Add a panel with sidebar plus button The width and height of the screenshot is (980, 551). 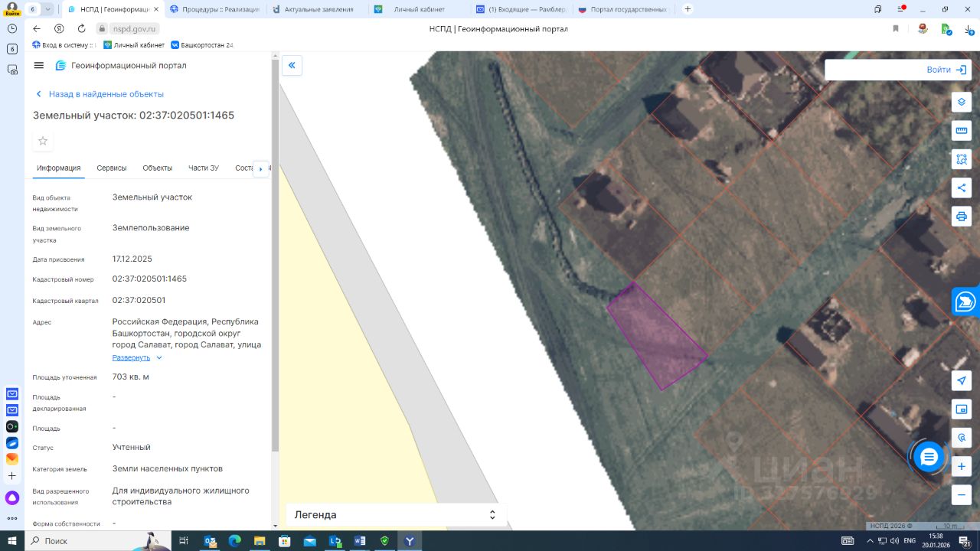[11, 476]
